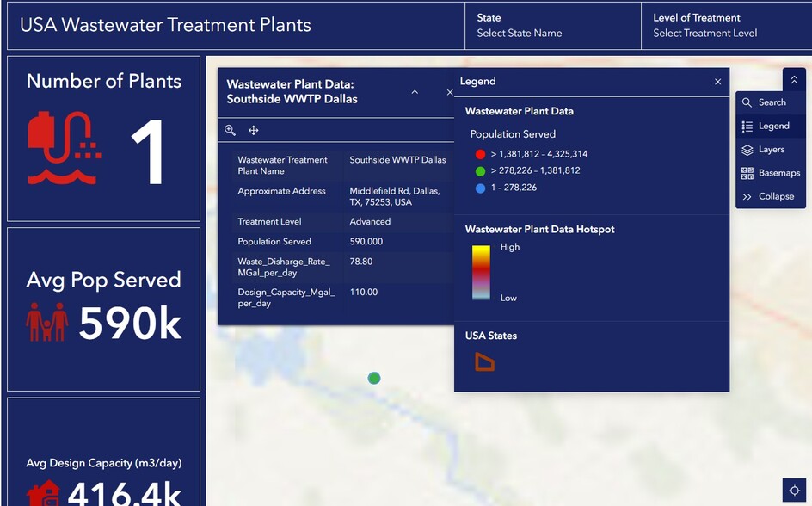Collapse the Wastewater Plant Data popup
Image resolution: width=812 pixels, height=506 pixels.
(x=415, y=92)
